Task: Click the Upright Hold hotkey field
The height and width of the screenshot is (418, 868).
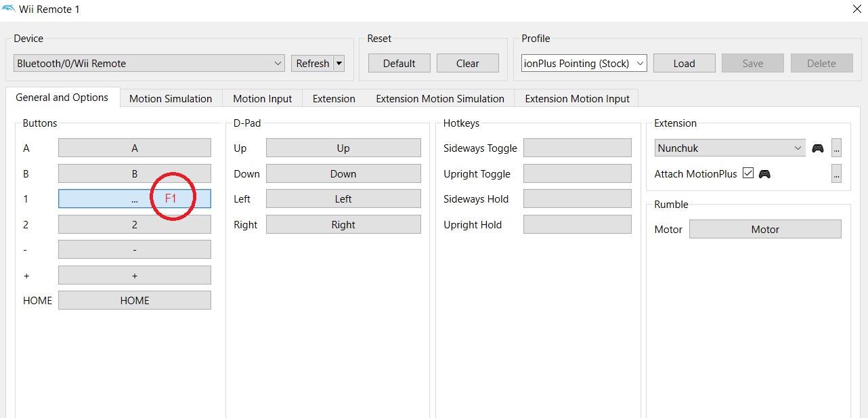Action: [x=578, y=224]
